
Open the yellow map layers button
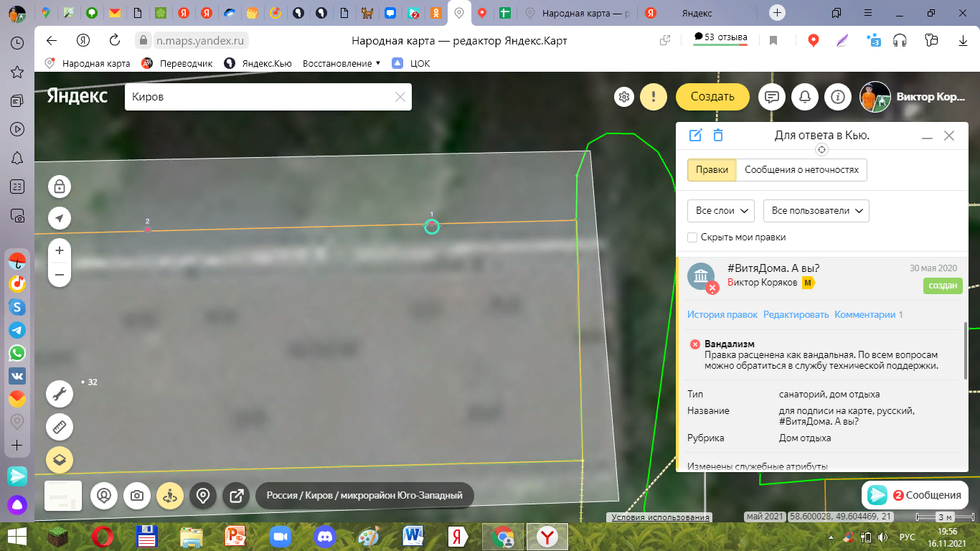pyautogui.click(x=60, y=460)
